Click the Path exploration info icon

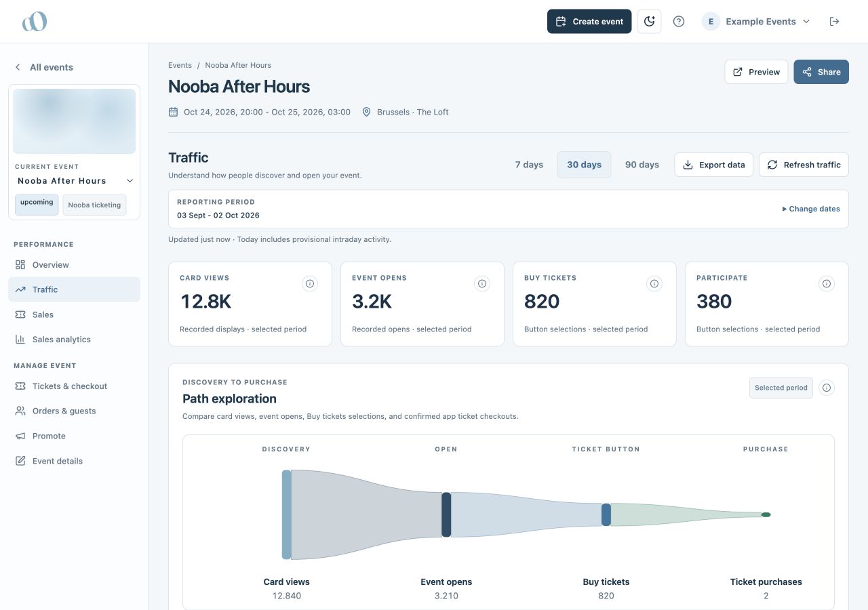point(827,388)
